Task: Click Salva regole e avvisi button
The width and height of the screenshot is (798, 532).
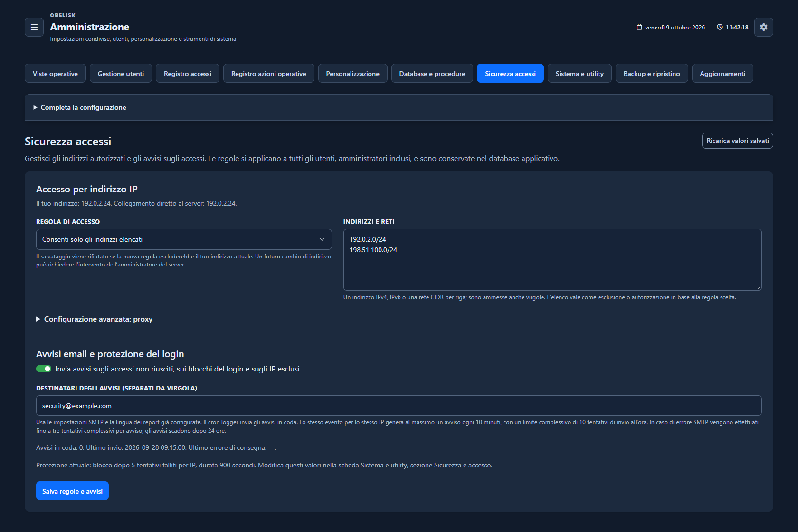Action: [x=72, y=491]
